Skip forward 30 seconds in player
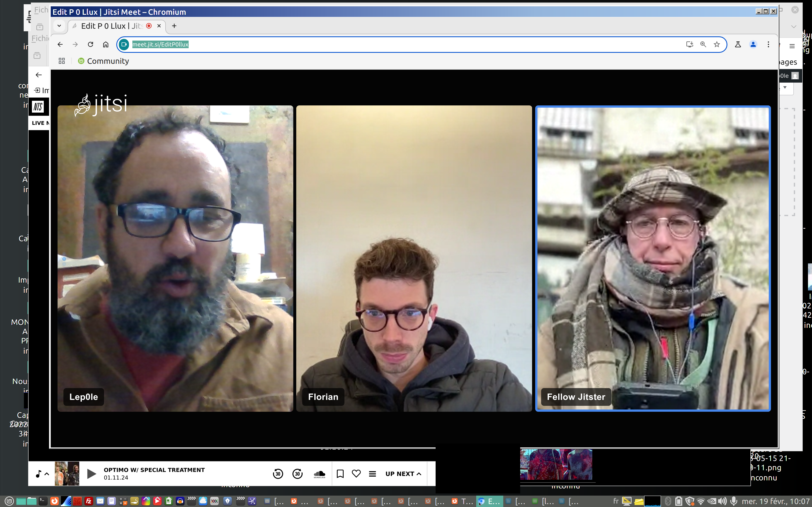This screenshot has height=507, width=812. 297,474
